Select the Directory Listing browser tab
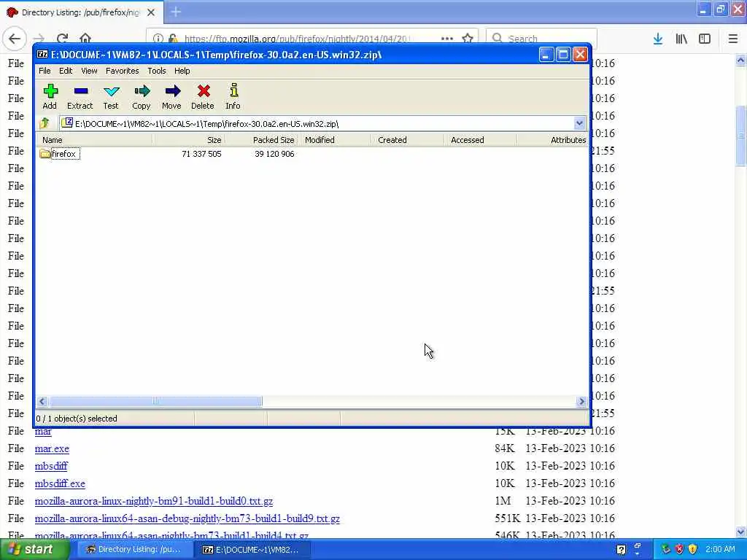The image size is (747, 560). coord(82,12)
